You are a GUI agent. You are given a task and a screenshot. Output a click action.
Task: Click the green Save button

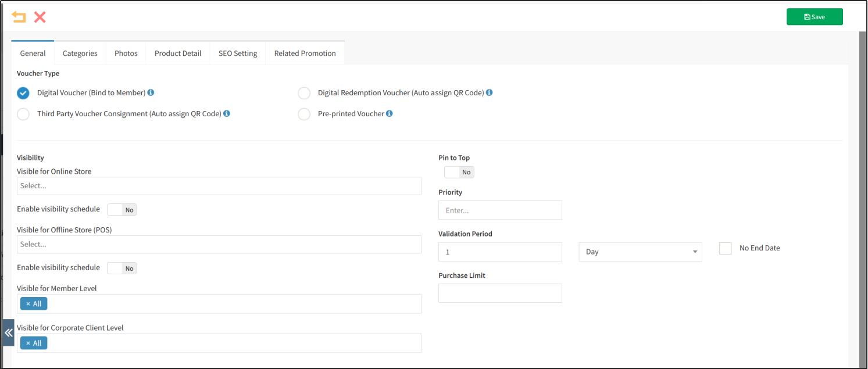point(814,17)
